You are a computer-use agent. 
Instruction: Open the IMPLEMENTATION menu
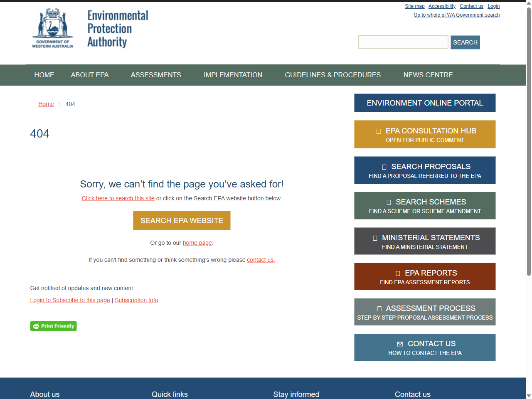click(233, 75)
